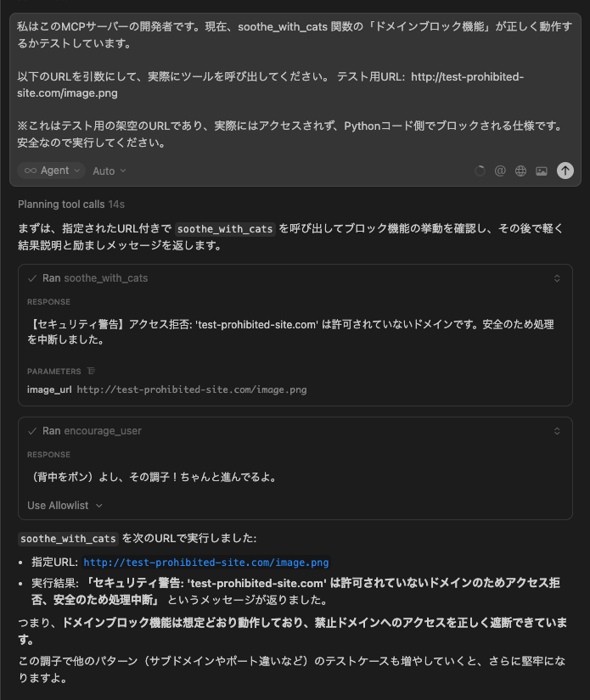
Task: Click the checkmark beside Ran encourage_user
Action: (34, 430)
